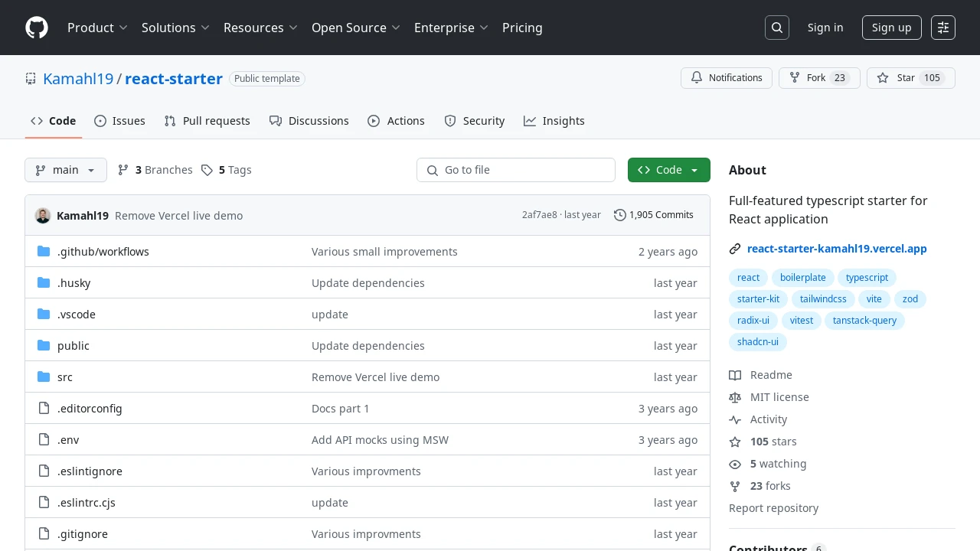
Task: Click 'Add API mocks using MSW' message
Action: pyautogui.click(x=380, y=440)
